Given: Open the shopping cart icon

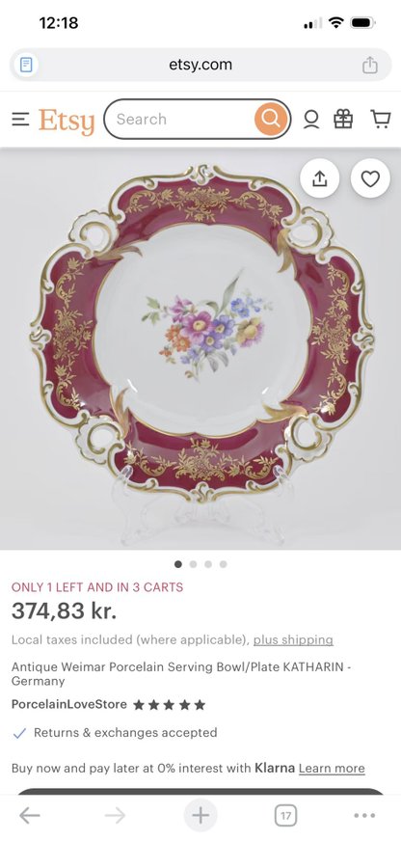Looking at the screenshot, I should [381, 119].
